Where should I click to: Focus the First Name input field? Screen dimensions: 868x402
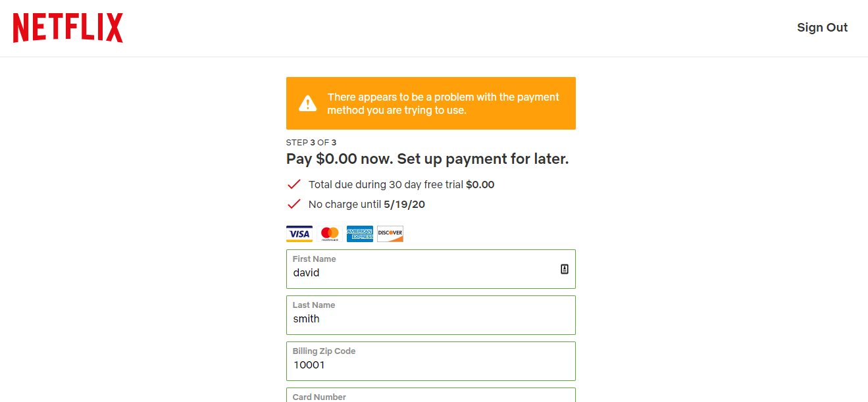(421, 272)
